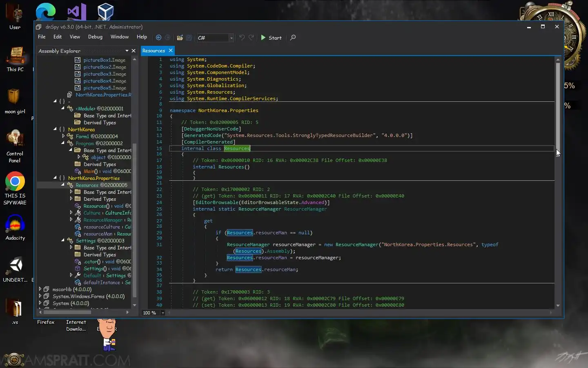Click the NorthKorea.Properties.R resource file icon
Screen dimensions: 588x368
(70, 95)
